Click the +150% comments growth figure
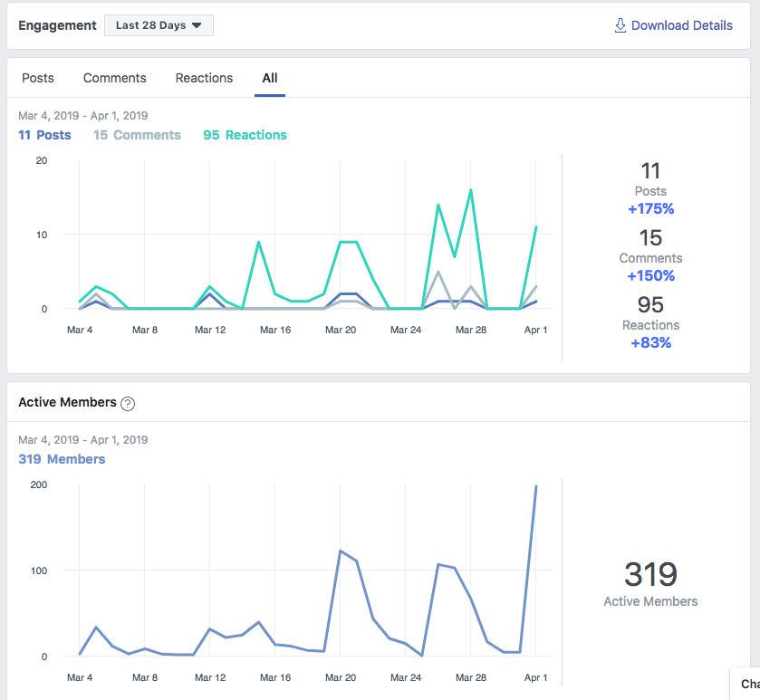 tap(650, 275)
